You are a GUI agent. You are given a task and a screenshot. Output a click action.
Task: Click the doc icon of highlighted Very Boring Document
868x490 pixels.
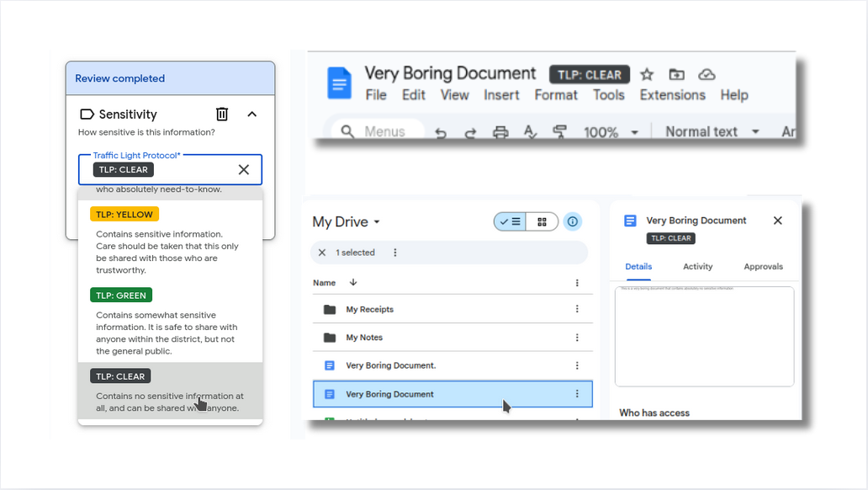(330, 394)
